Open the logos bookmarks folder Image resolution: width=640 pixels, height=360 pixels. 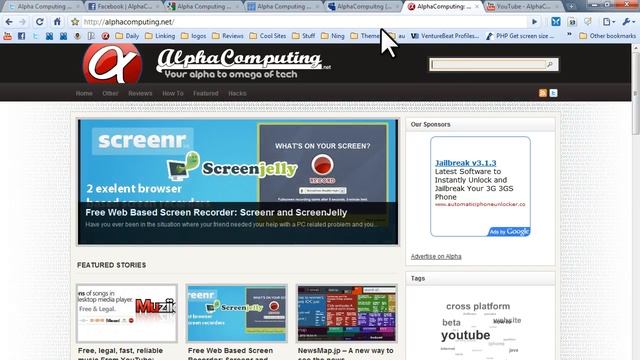pyautogui.click(x=193, y=36)
